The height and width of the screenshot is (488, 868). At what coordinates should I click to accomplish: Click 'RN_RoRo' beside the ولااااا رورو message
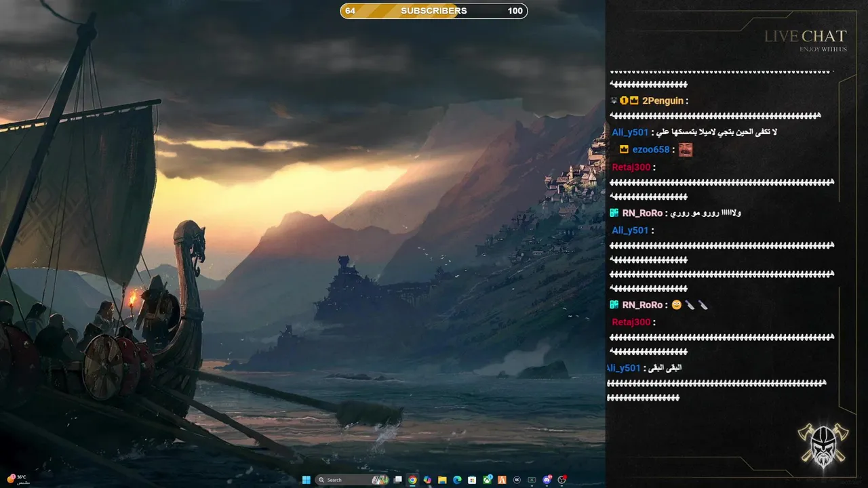[642, 213]
